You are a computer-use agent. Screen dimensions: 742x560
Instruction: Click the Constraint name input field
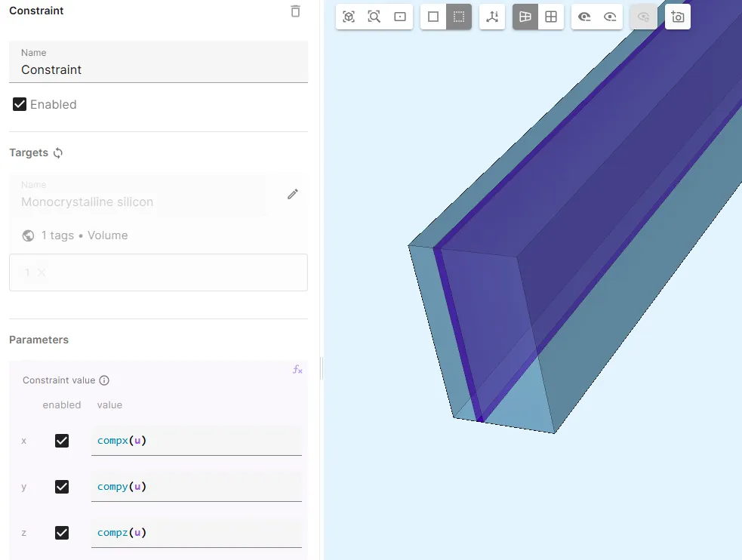[x=159, y=69]
